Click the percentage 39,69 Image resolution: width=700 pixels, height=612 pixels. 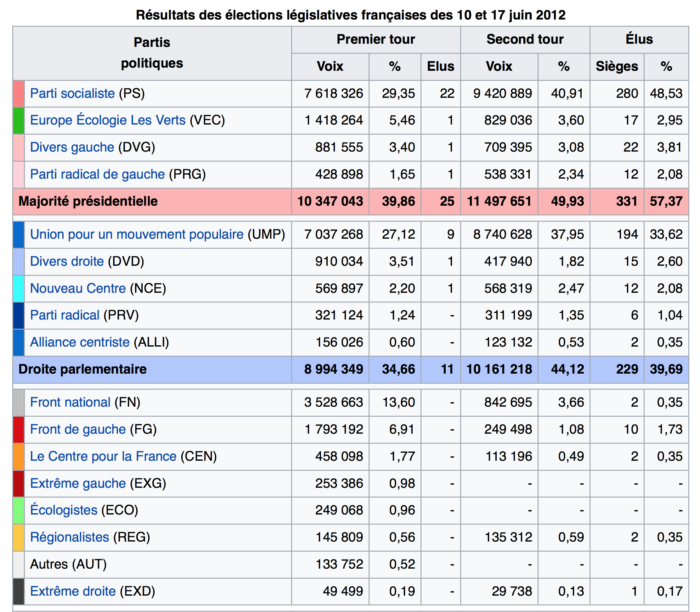pos(666,369)
